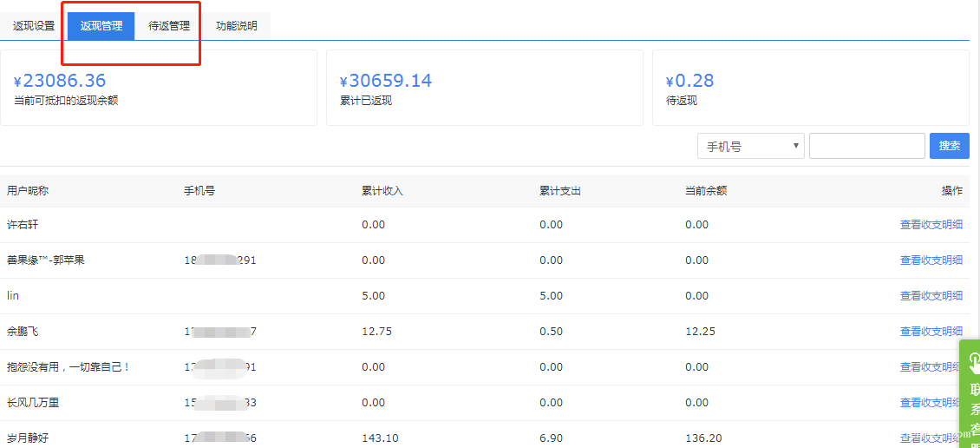This screenshot has height=448, width=980.
Task: Click 岁月静好's balance value 136.20
Action: point(703,438)
